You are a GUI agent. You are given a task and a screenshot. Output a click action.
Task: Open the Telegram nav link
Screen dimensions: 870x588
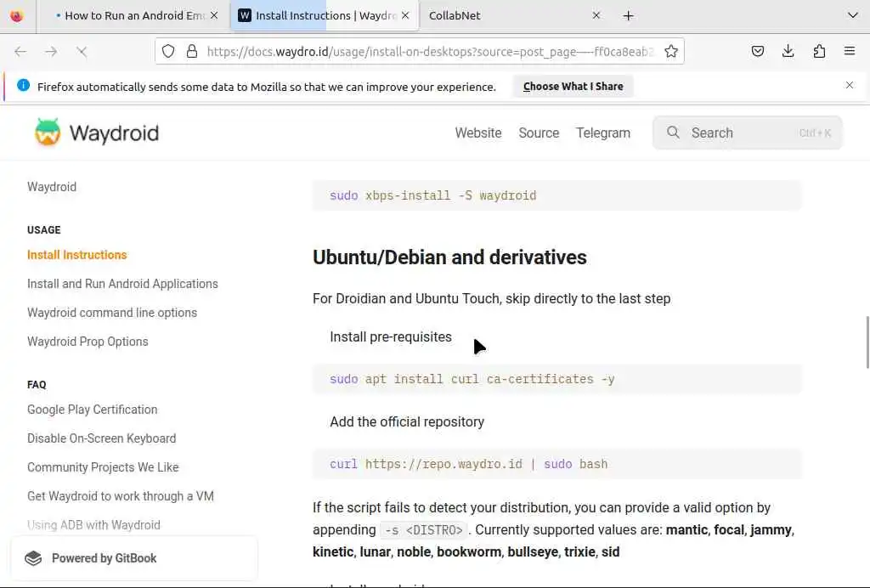click(x=603, y=133)
